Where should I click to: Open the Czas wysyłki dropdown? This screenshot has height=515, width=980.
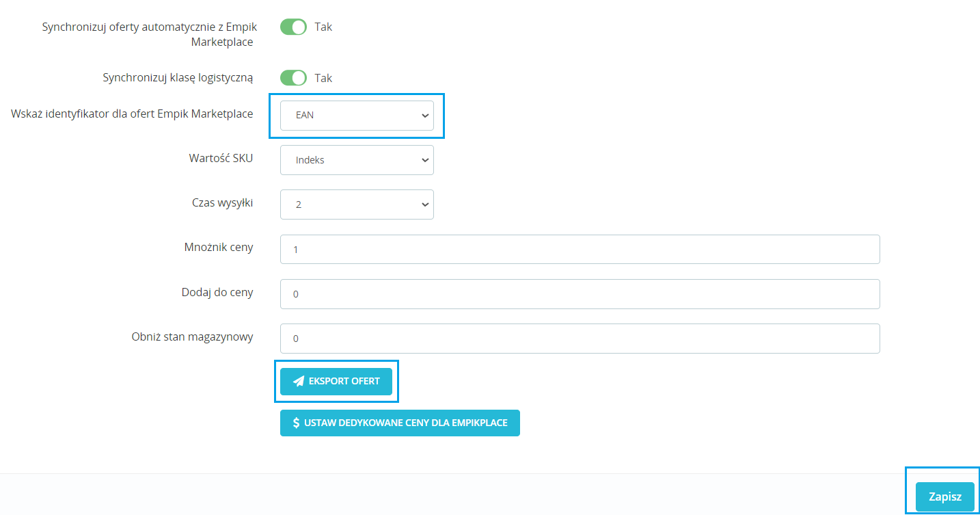click(x=356, y=204)
